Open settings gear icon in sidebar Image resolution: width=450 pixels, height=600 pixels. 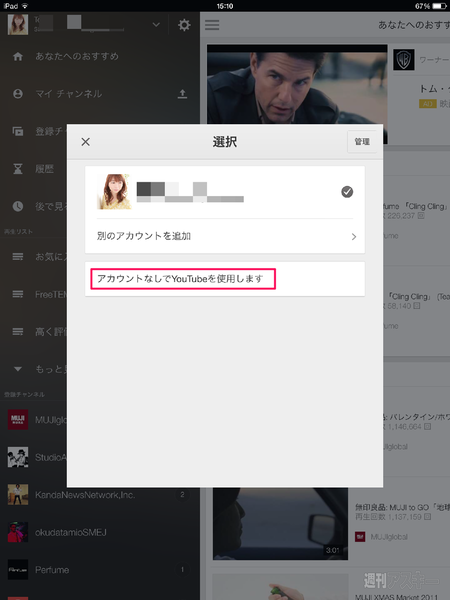pos(184,25)
